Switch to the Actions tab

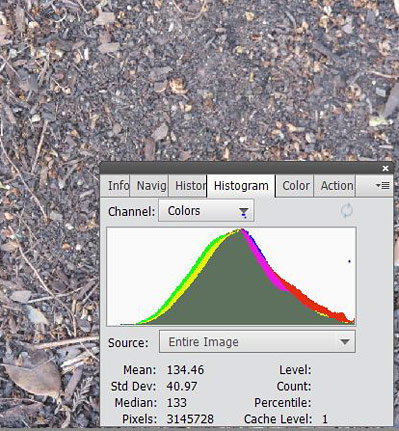point(335,186)
